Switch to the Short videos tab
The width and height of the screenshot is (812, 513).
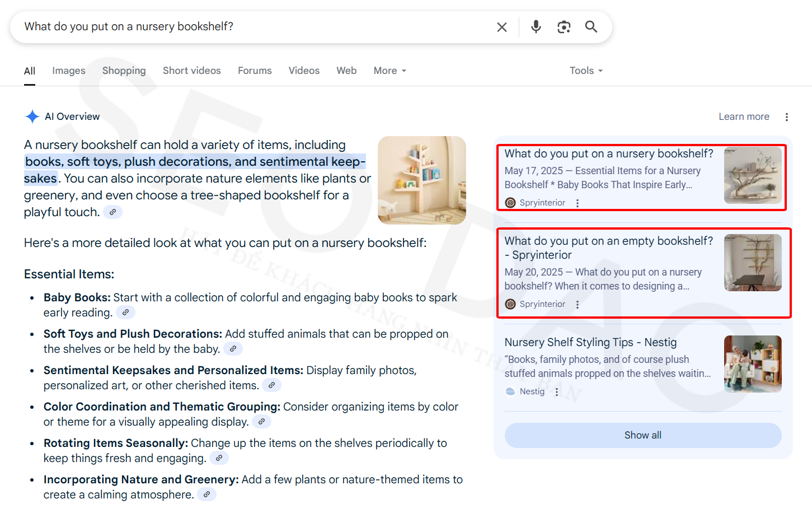click(x=191, y=71)
